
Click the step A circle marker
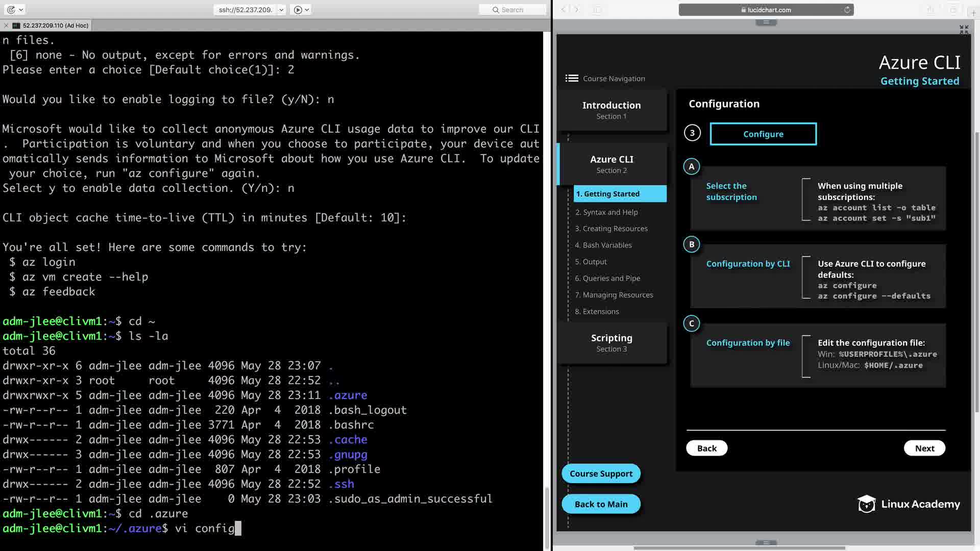point(692,166)
